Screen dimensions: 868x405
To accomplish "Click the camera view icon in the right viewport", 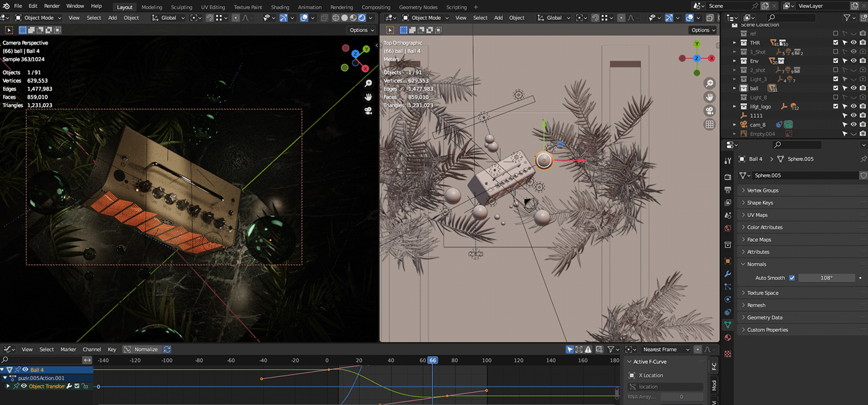I will pyautogui.click(x=710, y=110).
